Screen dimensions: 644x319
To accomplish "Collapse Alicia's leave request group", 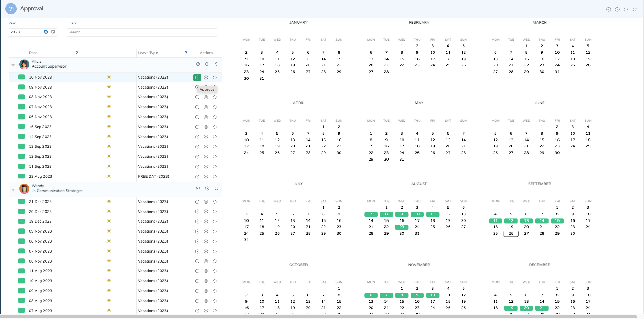I will coord(13,65).
